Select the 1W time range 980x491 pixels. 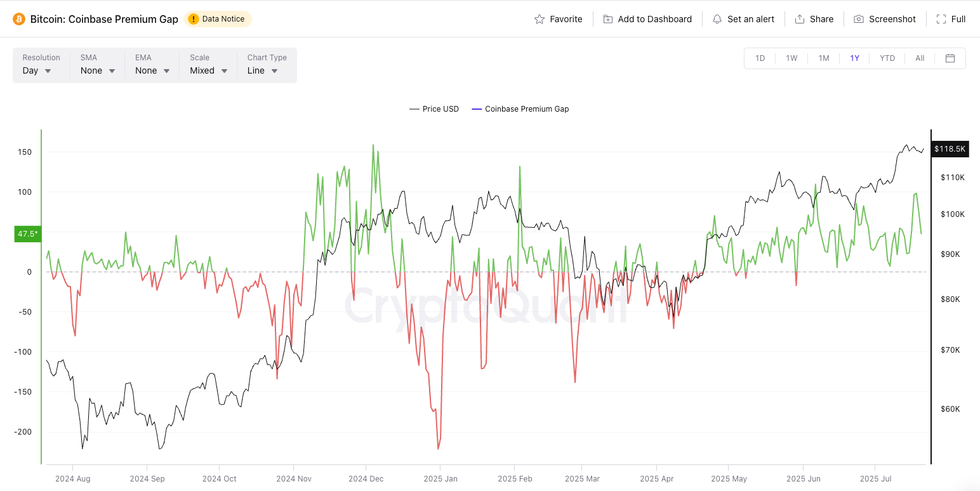pos(791,58)
